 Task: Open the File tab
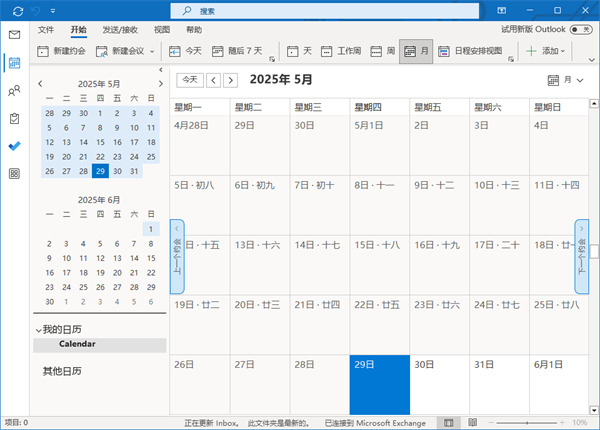point(46,30)
